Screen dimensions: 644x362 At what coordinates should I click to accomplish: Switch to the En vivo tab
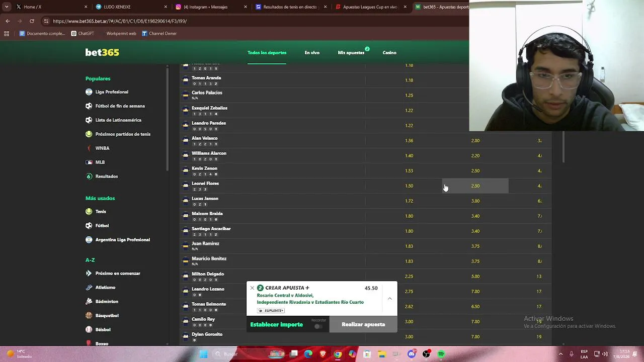click(x=312, y=53)
